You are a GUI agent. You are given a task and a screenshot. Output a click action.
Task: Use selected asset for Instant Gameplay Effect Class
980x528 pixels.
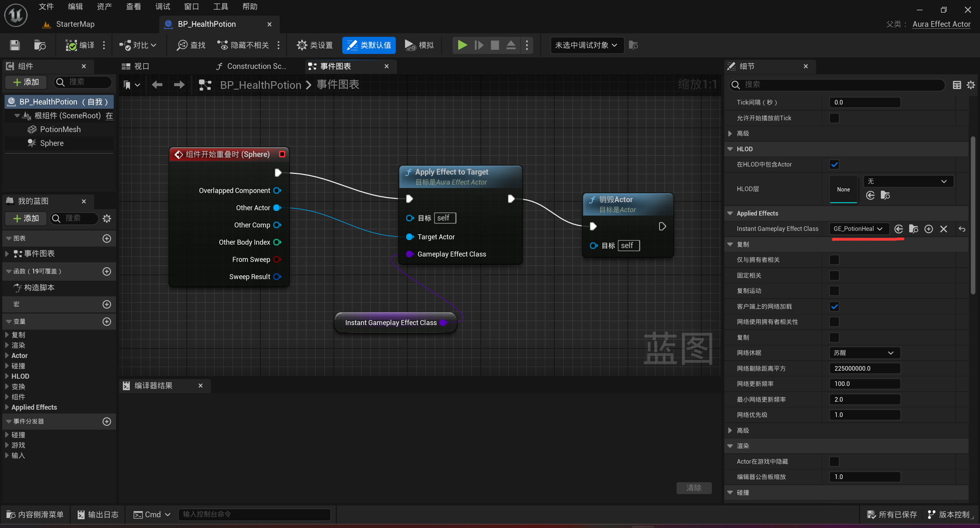coord(898,229)
